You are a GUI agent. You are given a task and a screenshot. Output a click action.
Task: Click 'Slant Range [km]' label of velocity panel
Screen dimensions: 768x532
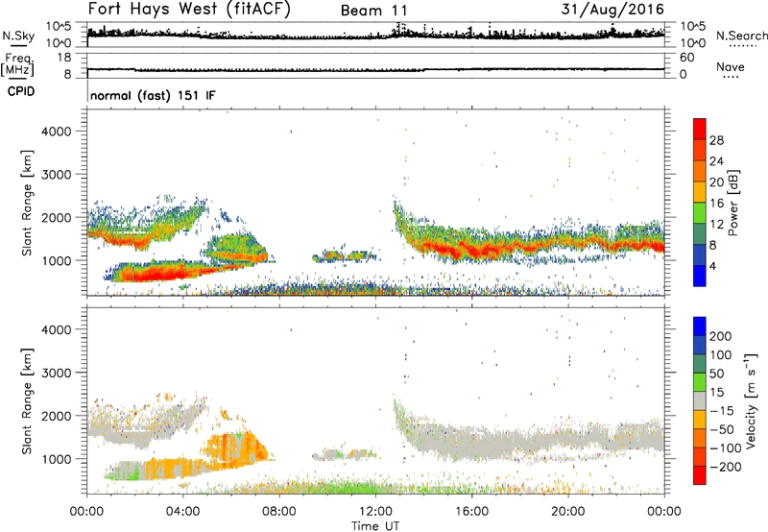(x=27, y=401)
